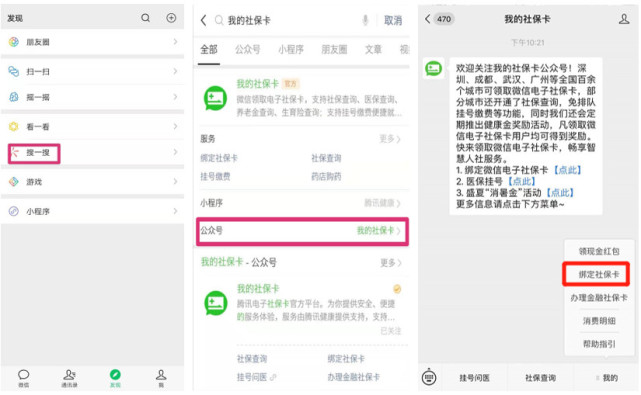Tap verified badge on 我的社保卡 account result

(397, 289)
